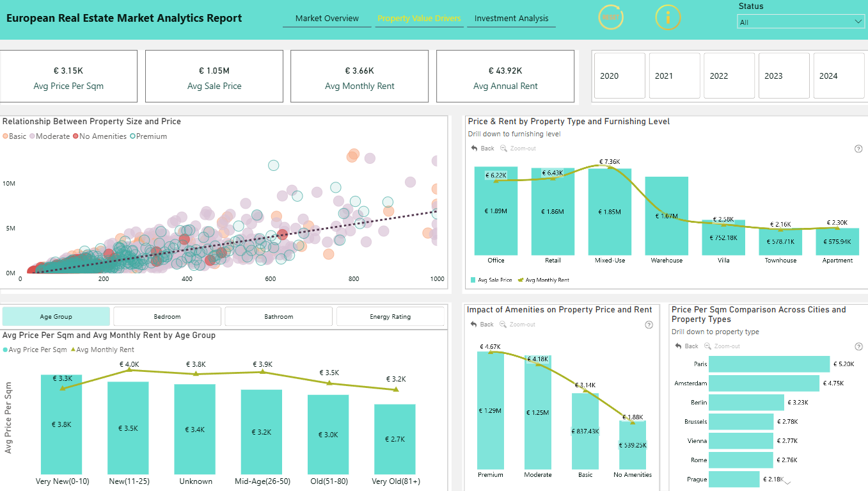Click the Avg Monthly Rent card
Viewport: 868px width, 491px height.
(x=359, y=76)
